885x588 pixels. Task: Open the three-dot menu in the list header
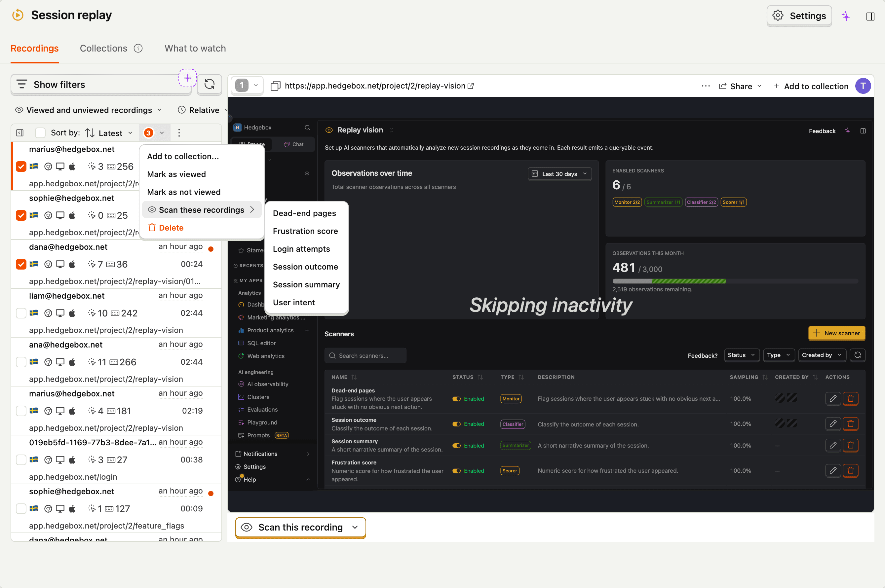(179, 133)
